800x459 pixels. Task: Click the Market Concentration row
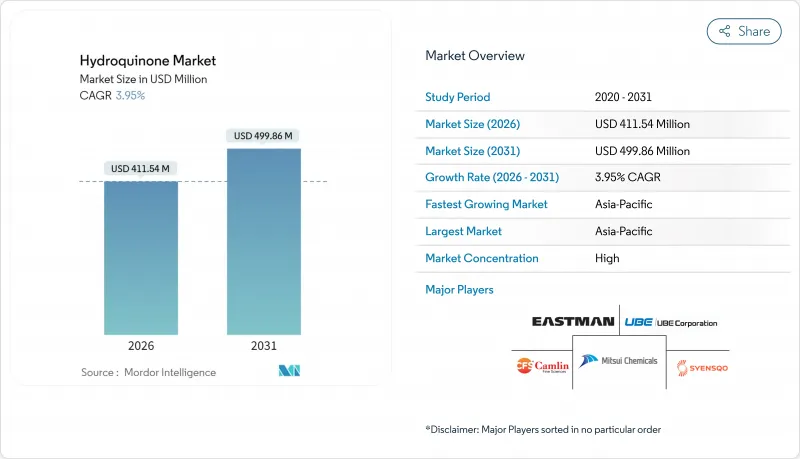click(604, 258)
